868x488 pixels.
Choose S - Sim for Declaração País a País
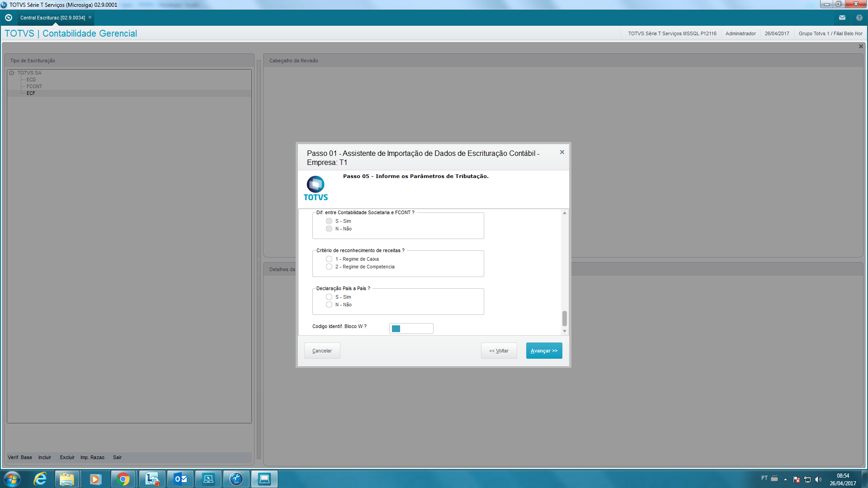(329, 297)
